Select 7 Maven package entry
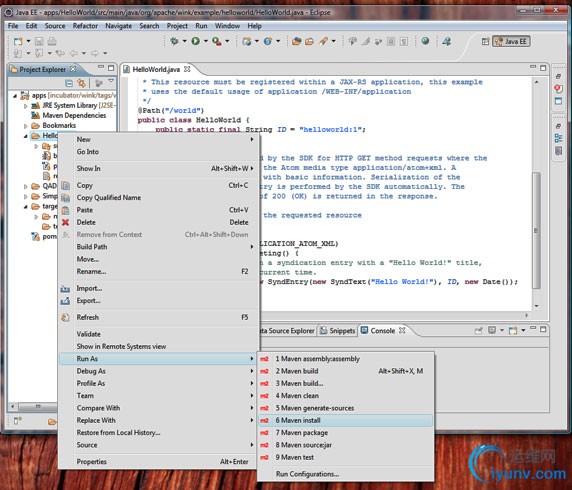The height and width of the screenshot is (490, 572). pyautogui.click(x=345, y=433)
